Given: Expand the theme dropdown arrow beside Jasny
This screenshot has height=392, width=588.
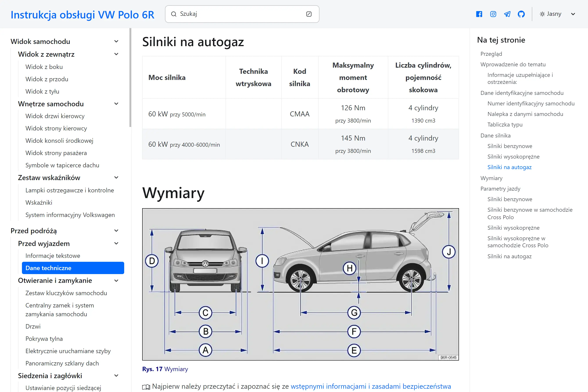Looking at the screenshot, I should [573, 14].
